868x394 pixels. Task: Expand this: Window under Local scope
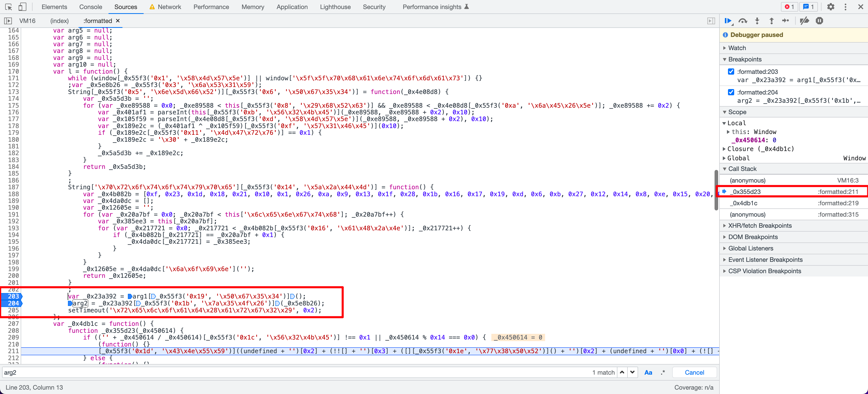point(729,132)
